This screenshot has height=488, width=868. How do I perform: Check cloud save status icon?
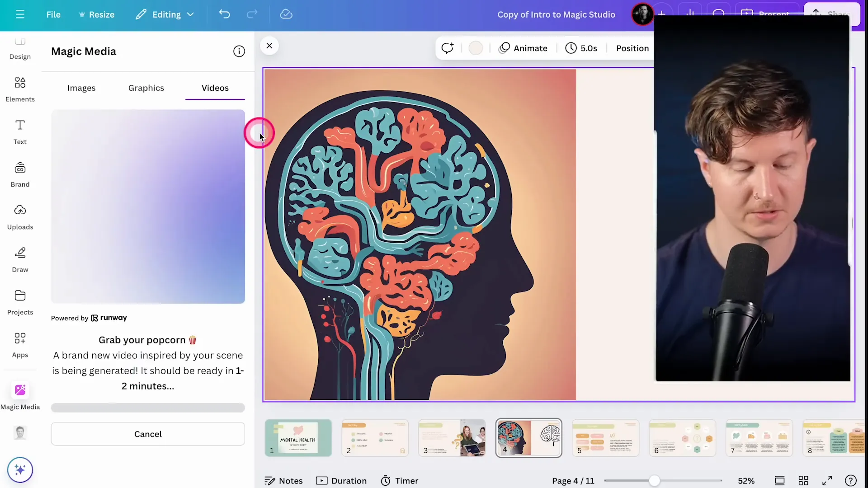pyautogui.click(x=286, y=14)
